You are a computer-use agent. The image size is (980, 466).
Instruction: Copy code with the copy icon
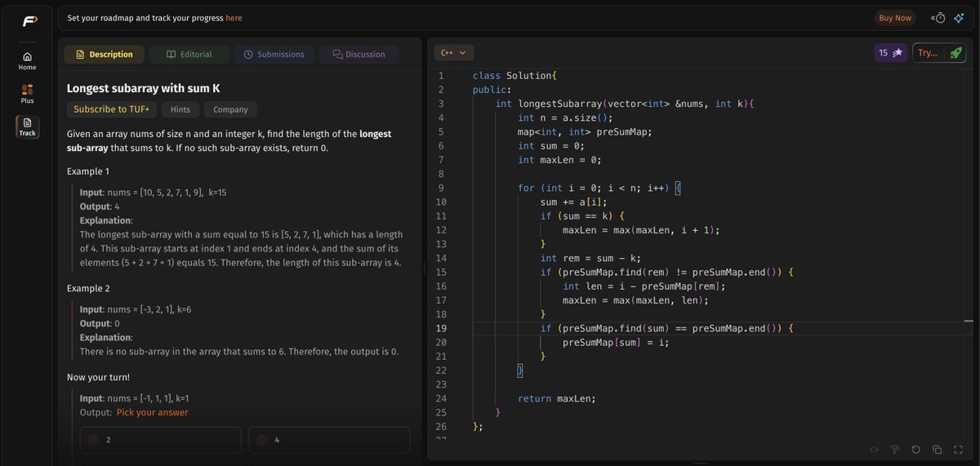point(938,450)
